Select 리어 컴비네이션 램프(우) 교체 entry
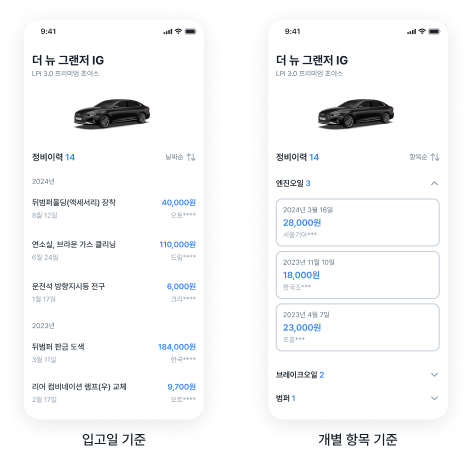 coord(114,393)
